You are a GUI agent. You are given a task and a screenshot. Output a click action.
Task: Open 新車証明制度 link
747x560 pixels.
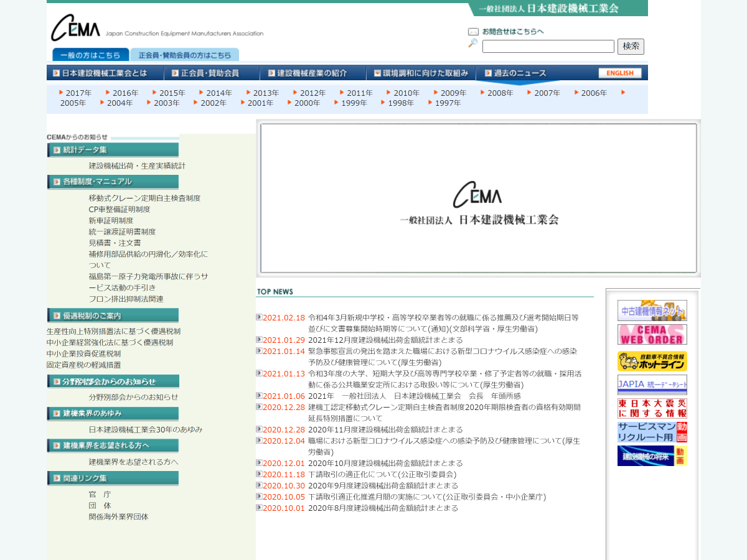(x=111, y=220)
